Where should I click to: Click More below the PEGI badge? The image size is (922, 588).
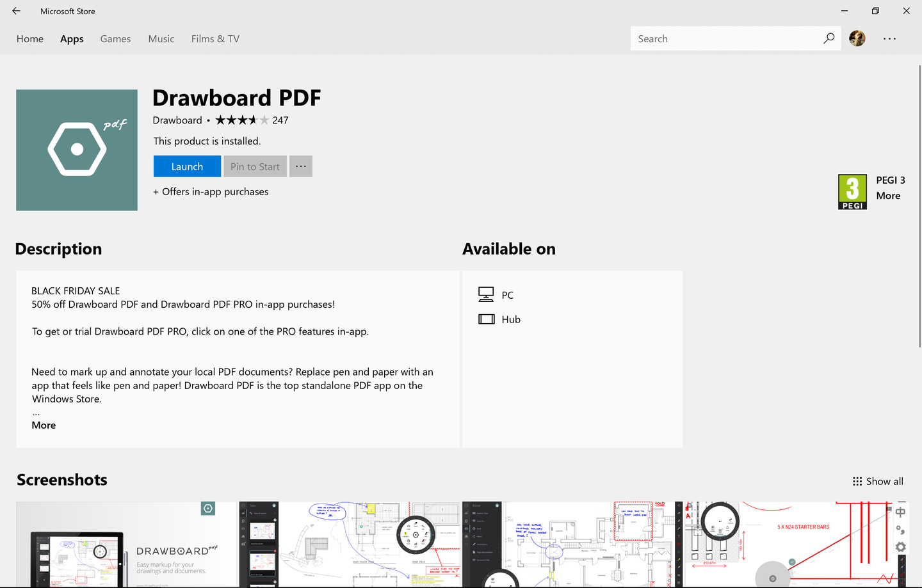click(888, 195)
